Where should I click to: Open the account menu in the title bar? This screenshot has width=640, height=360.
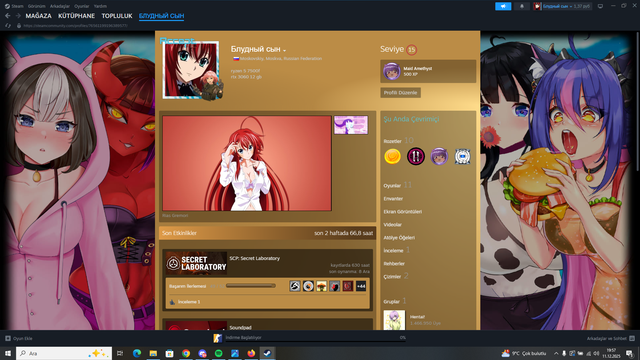562,6
